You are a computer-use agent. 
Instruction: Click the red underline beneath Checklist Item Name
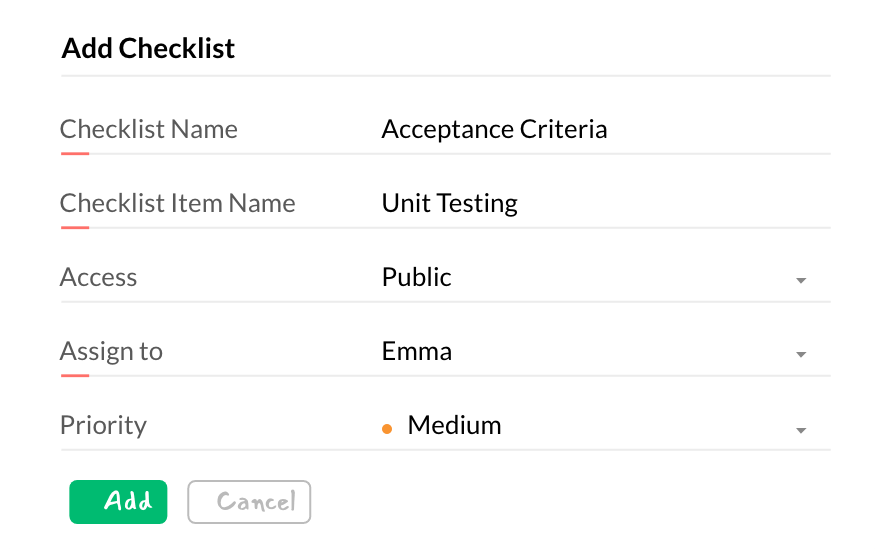tap(75, 228)
